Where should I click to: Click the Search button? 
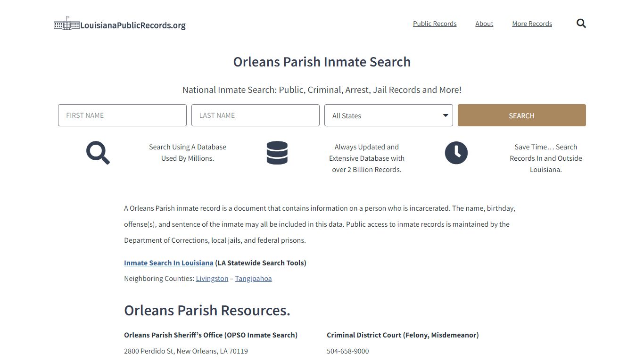[521, 115]
